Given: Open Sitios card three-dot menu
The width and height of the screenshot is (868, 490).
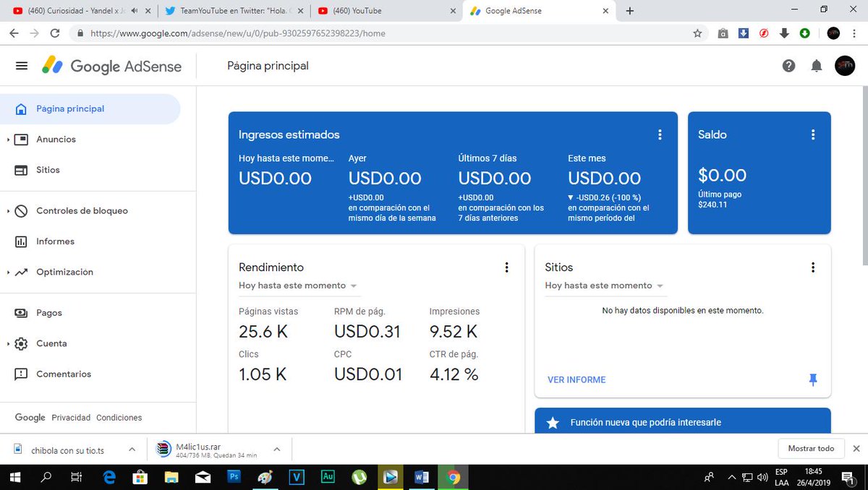Looking at the screenshot, I should (813, 267).
